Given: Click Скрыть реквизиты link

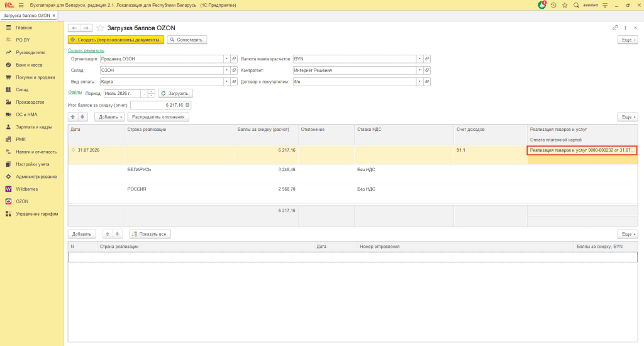Looking at the screenshot, I should [86, 50].
